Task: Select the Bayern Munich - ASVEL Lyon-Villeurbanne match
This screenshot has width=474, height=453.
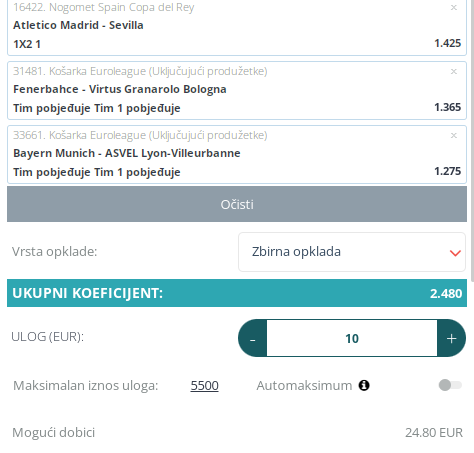Action: [x=127, y=153]
